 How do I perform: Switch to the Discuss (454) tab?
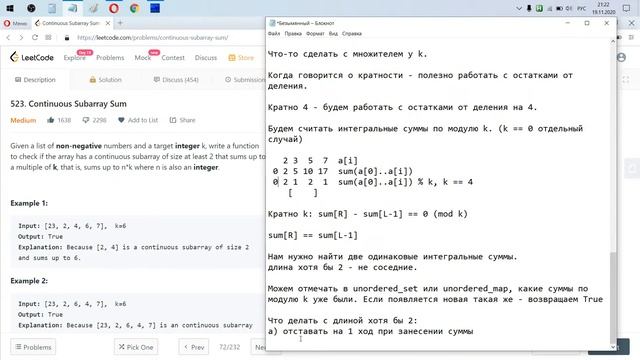pos(176,80)
